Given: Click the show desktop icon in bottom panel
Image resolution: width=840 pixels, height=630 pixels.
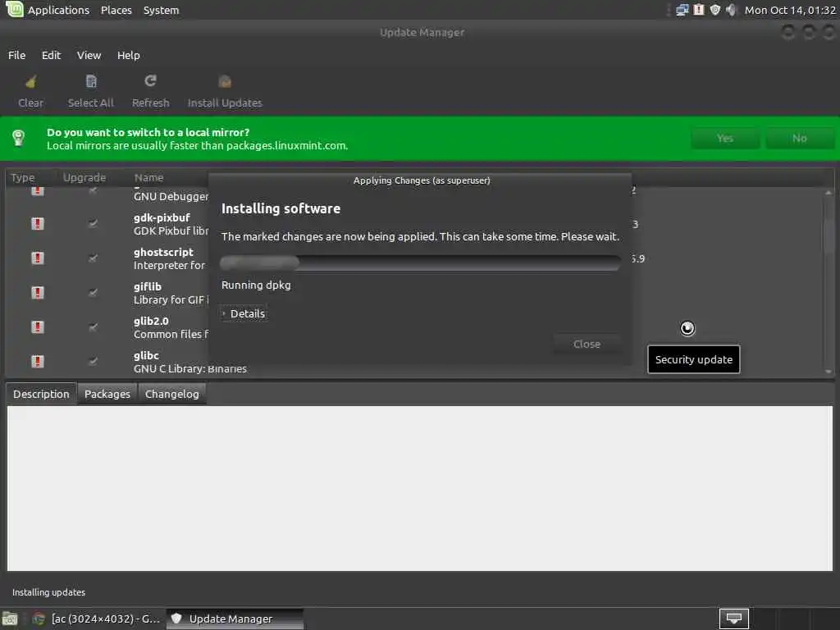Looking at the screenshot, I should [x=10, y=619].
